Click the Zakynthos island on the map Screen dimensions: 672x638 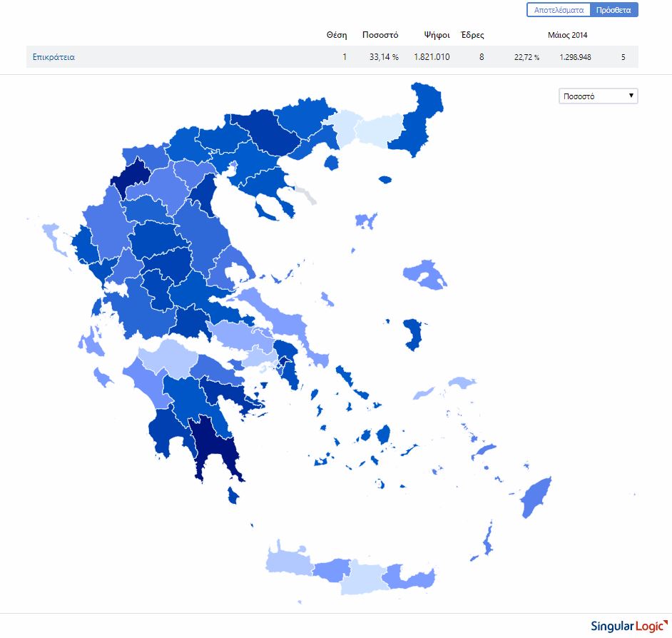(103, 376)
